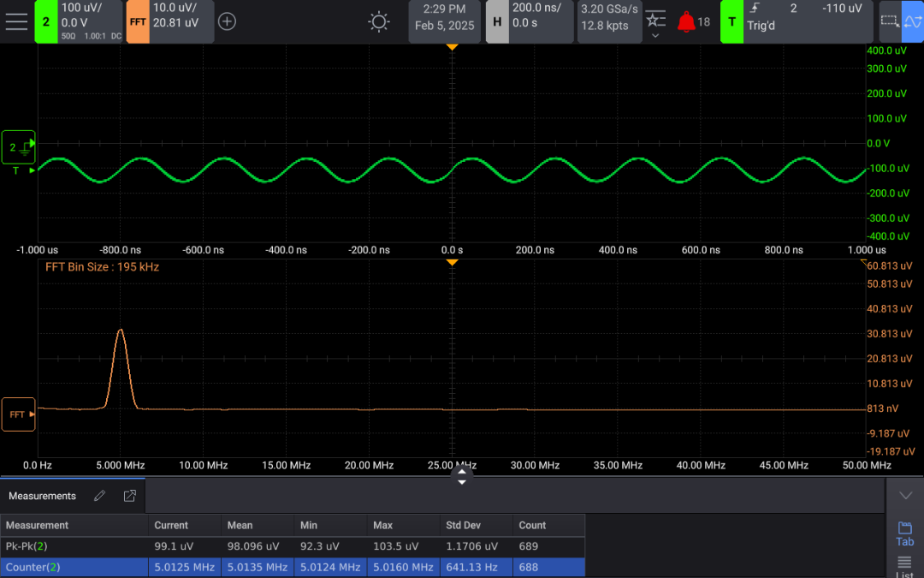Screen dimensions: 924x578
Task: Pop out the Measurements panel
Action: point(130,496)
